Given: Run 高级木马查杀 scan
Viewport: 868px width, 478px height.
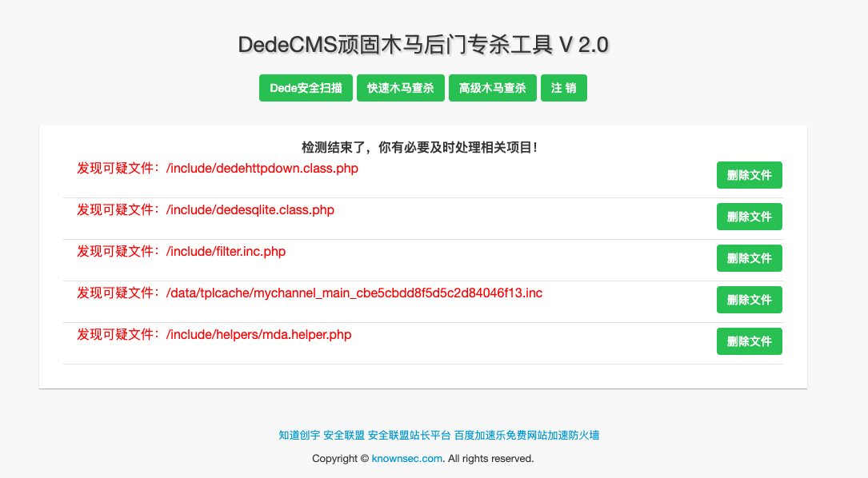Looking at the screenshot, I should pyautogui.click(x=492, y=88).
